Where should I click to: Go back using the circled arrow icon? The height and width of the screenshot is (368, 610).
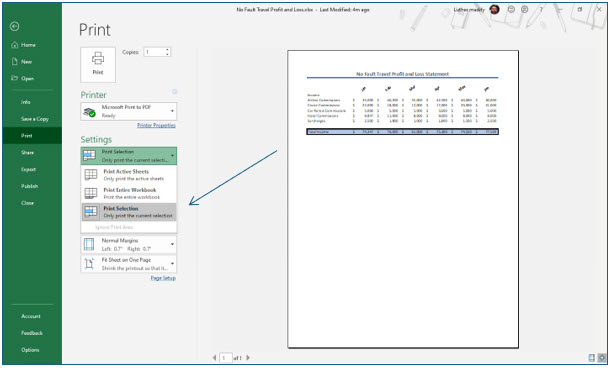[14, 26]
